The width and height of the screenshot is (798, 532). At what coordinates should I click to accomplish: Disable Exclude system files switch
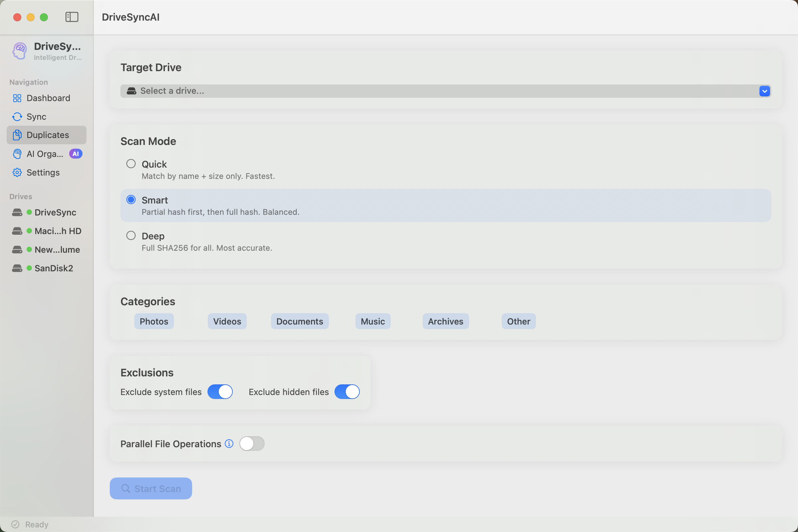[x=220, y=392]
